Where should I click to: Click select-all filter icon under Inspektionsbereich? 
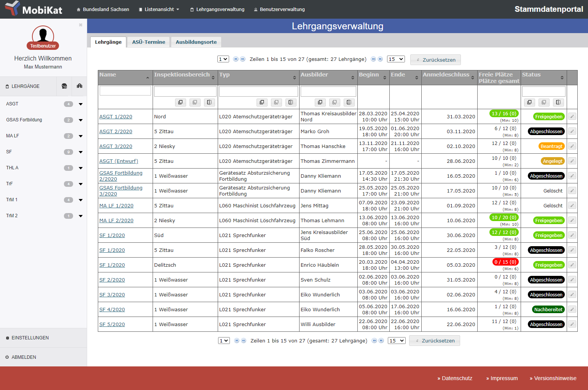[180, 102]
